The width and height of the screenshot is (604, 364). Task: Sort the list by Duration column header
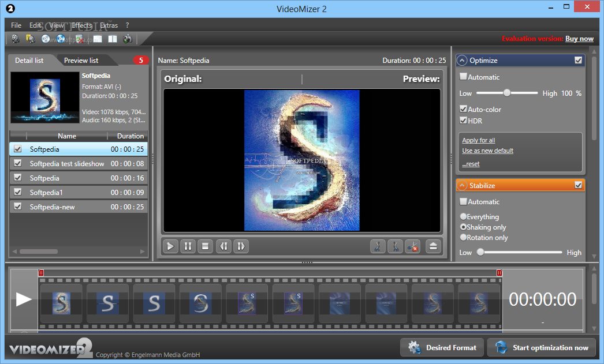point(130,136)
